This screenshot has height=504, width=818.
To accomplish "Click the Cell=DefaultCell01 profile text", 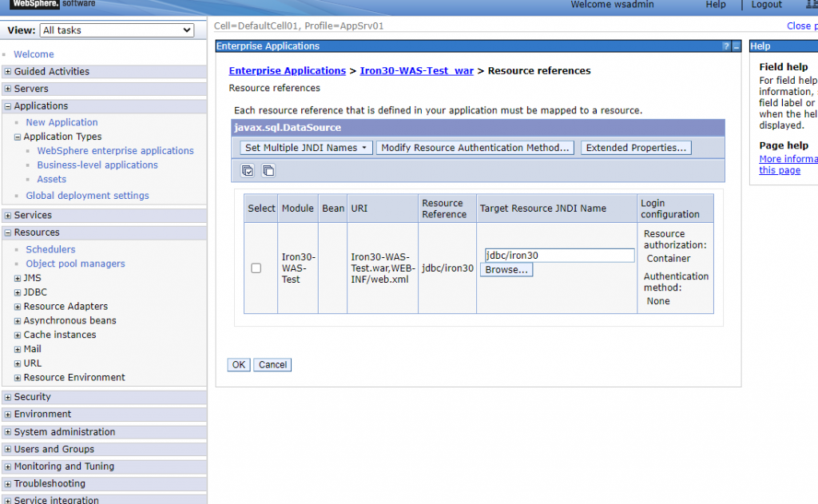I will 299,26.
